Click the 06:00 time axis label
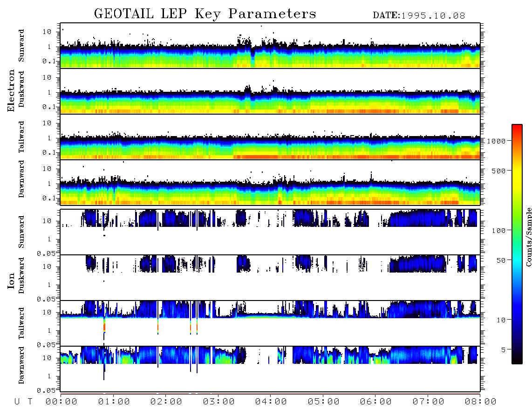 (x=376, y=402)
